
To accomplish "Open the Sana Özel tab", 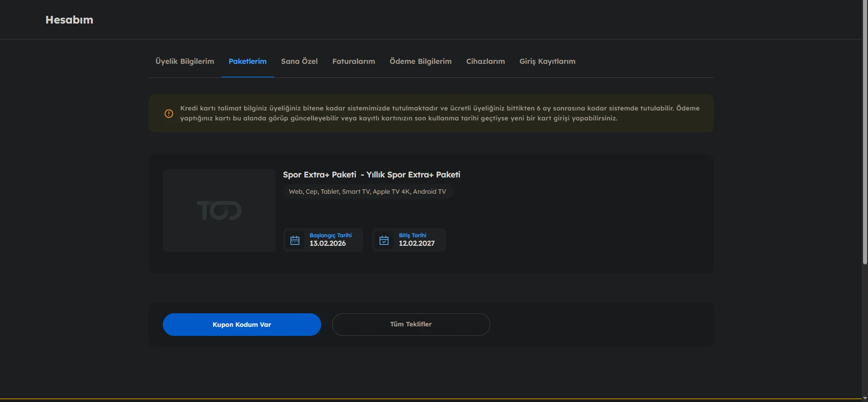I will coord(299,62).
